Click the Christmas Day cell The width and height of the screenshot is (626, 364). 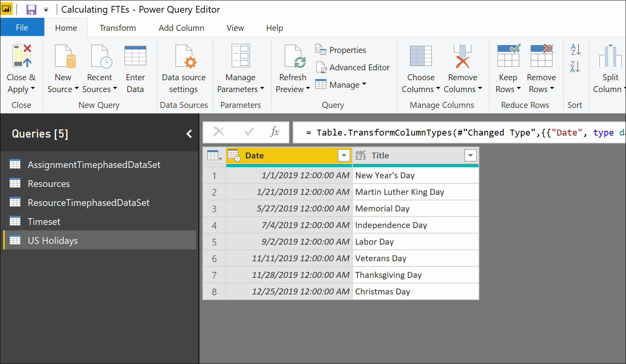(416, 292)
